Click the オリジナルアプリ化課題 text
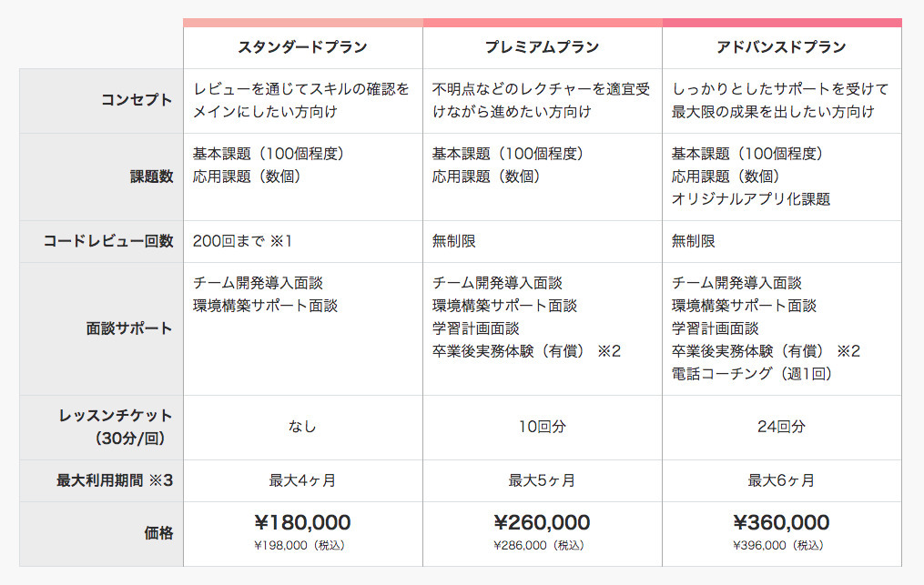The height and width of the screenshot is (585, 924). point(751,199)
